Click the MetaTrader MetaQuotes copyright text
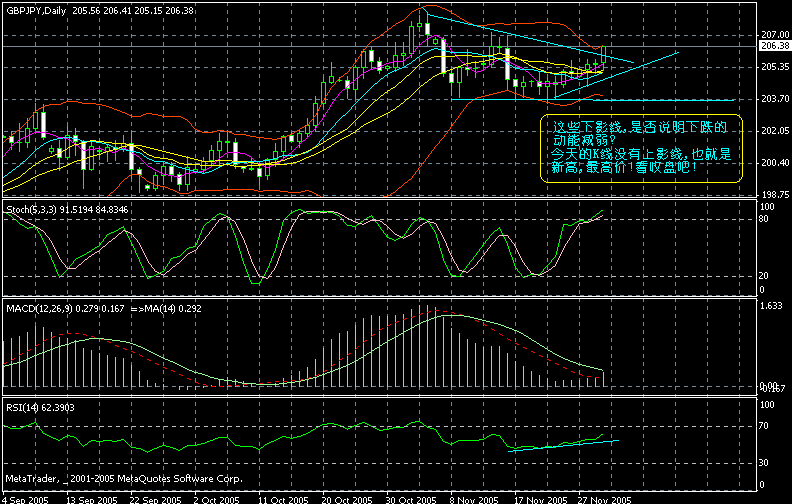This screenshot has width=792, height=504. point(120,478)
